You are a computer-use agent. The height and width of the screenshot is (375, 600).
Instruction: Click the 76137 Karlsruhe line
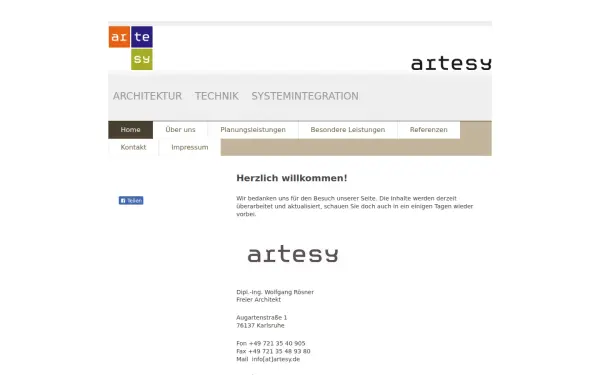point(260,326)
